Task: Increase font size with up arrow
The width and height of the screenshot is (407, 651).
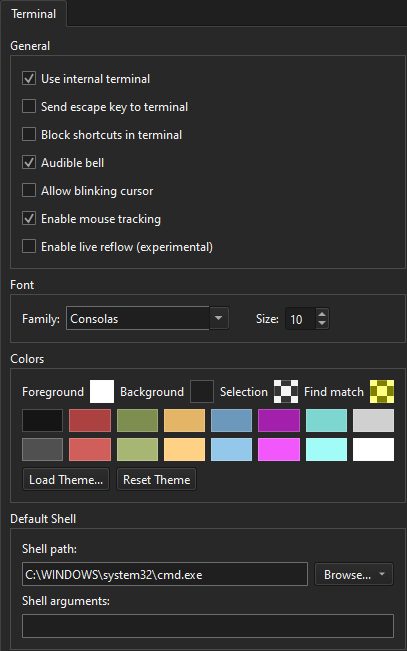Action: (322, 314)
